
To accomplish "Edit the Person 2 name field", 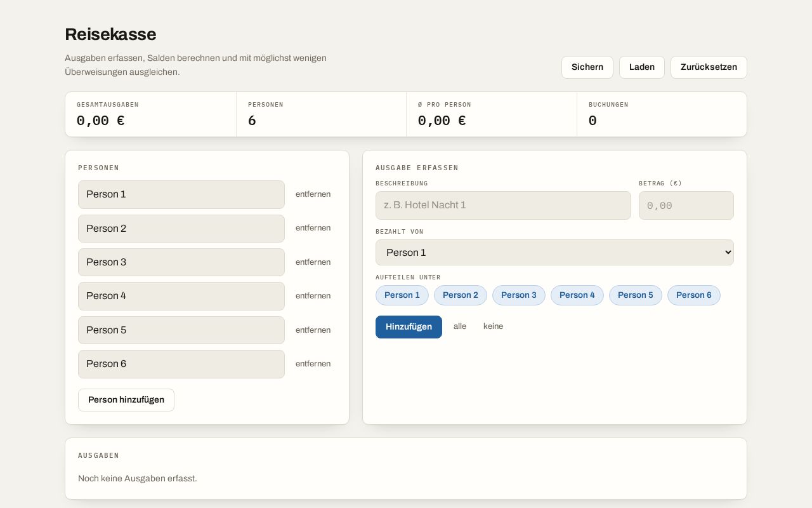I will tap(181, 229).
